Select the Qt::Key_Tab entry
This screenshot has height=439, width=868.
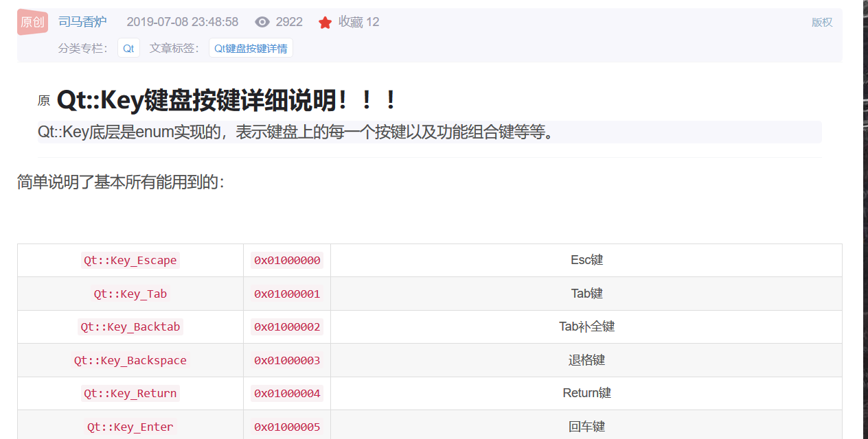(130, 294)
